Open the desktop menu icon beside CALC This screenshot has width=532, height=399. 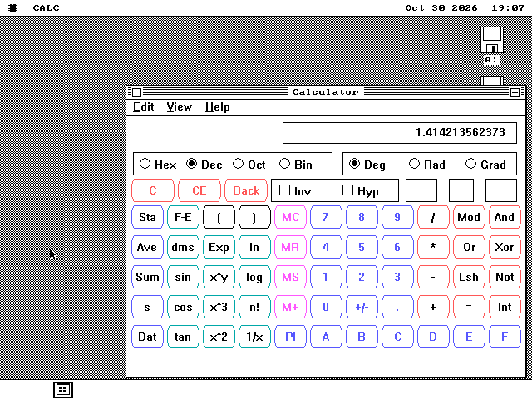(13, 7)
